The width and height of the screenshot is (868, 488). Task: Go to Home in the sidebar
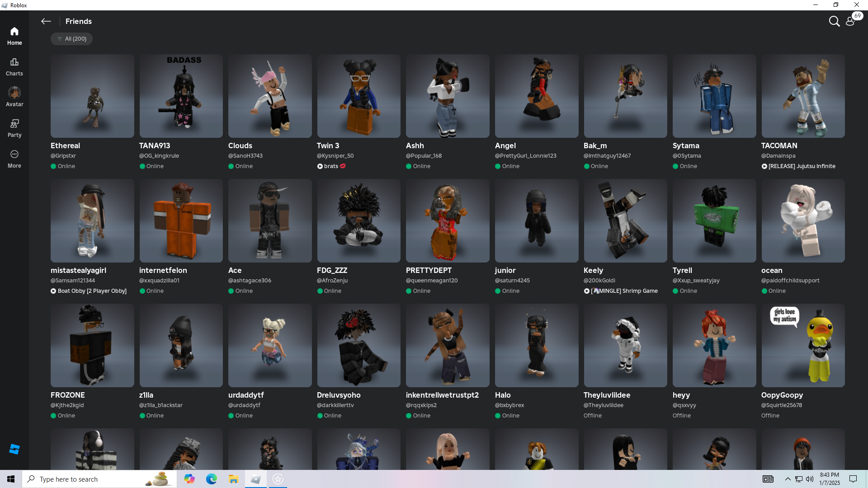coord(14,36)
